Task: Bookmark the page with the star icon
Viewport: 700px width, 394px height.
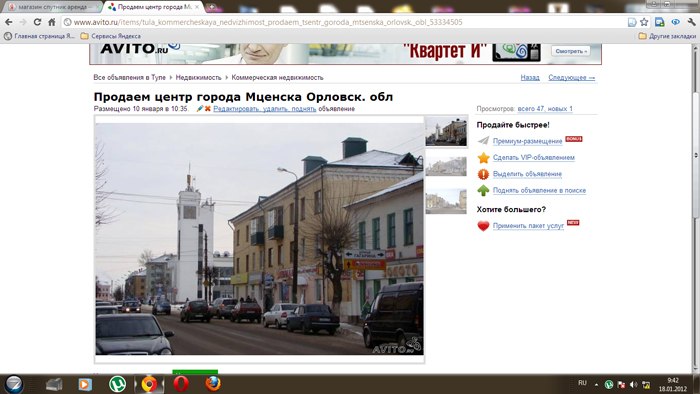Action: [644, 22]
